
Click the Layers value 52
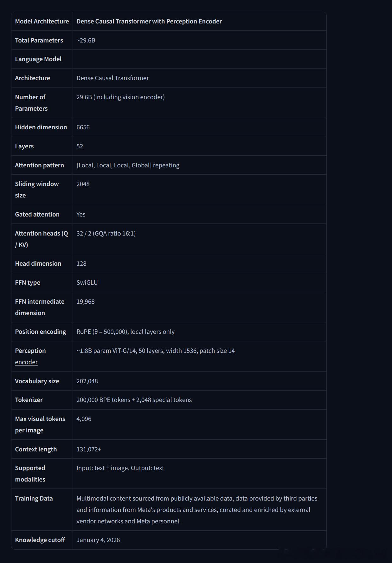(80, 146)
